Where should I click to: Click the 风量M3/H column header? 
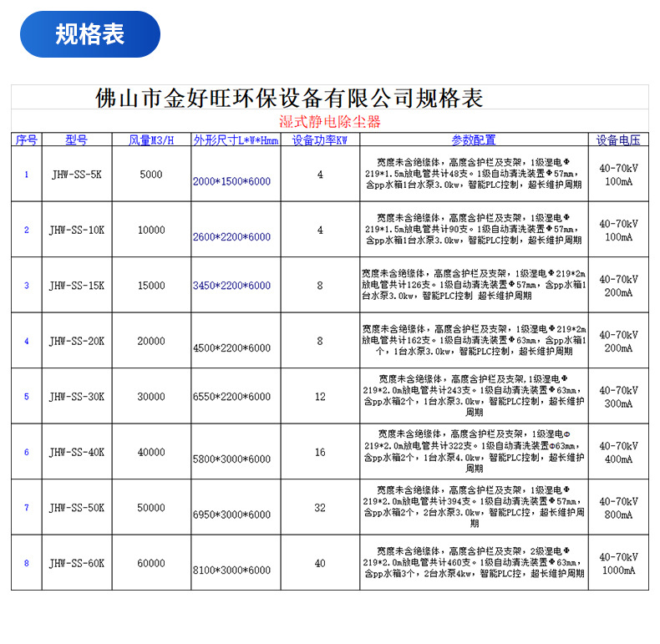(x=151, y=139)
